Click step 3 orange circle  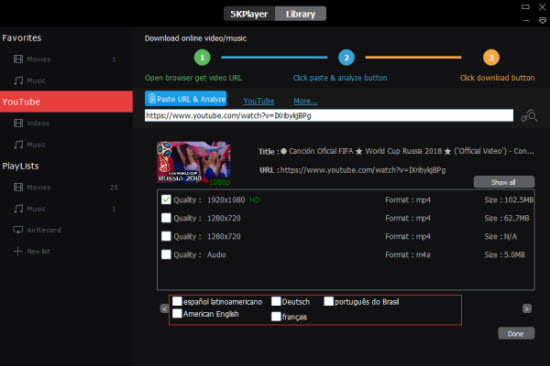[491, 58]
